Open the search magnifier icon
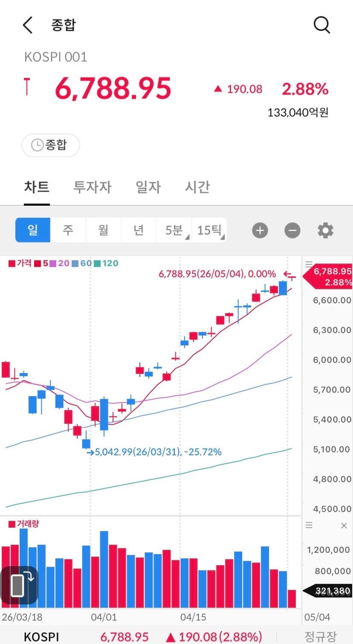This screenshot has height=644, width=353. pos(322,25)
